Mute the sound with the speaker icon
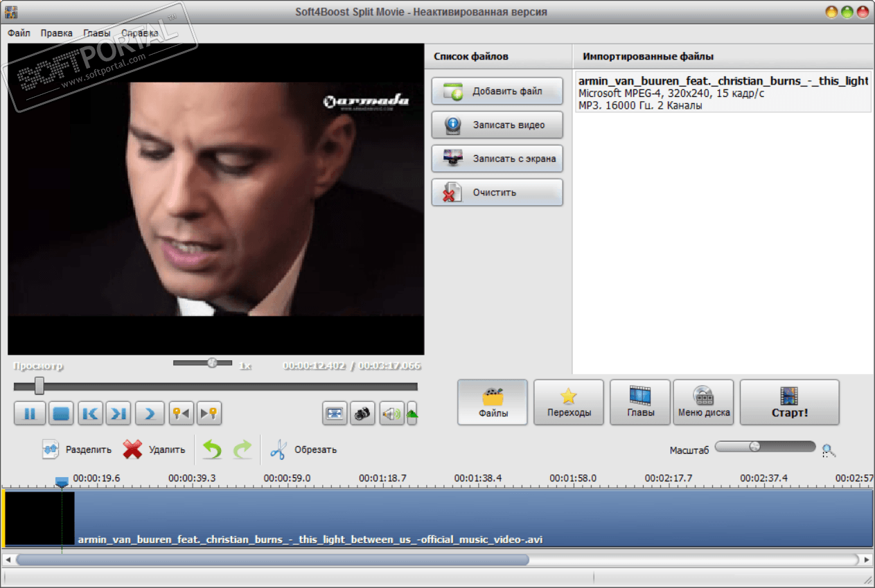 [x=391, y=413]
